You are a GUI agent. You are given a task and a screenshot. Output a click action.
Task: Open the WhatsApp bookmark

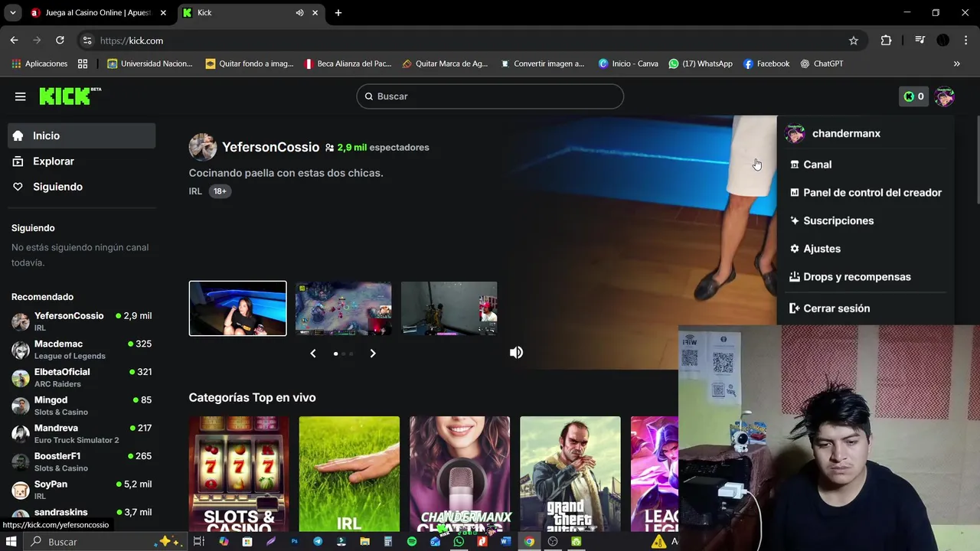tap(701, 64)
